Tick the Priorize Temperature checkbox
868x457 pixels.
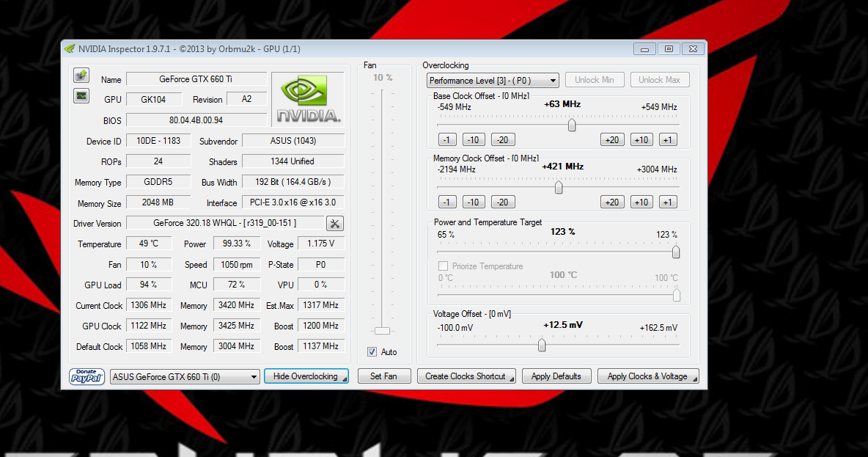443,266
